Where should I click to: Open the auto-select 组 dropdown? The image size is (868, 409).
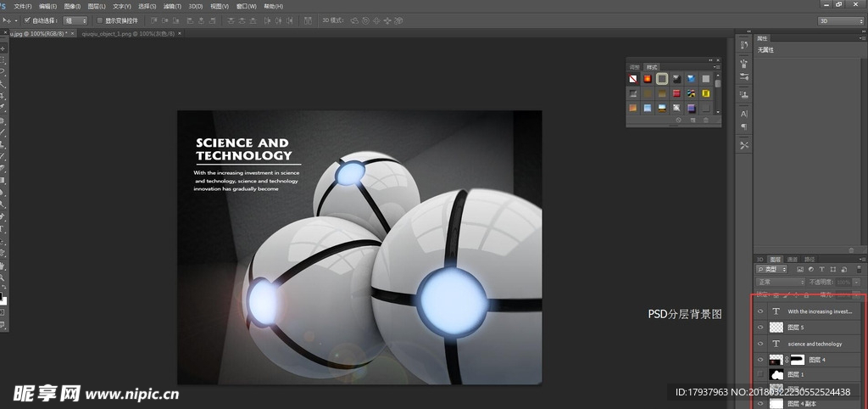(x=75, y=20)
